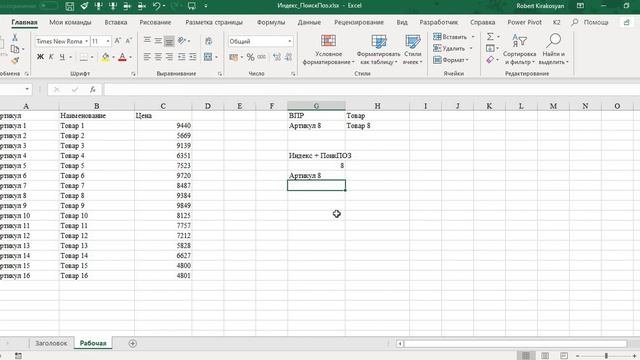
Task: Click the Помощь search button
Action: [590, 22]
